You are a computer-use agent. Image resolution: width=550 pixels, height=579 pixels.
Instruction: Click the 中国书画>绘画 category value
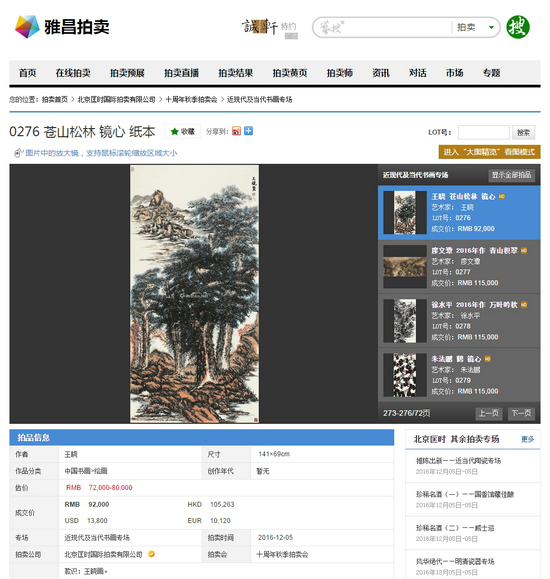[x=86, y=471]
